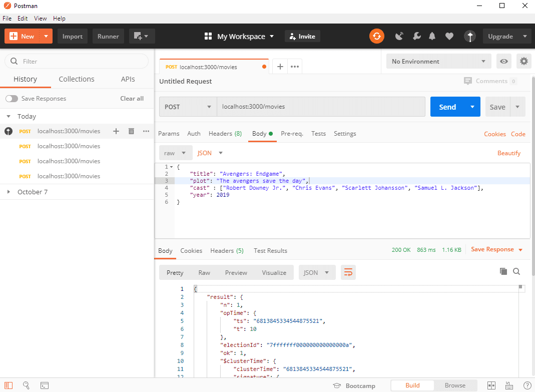Viewport: 535px width, 392px height.
Task: Open the settings wrench icon
Action: (x=416, y=36)
